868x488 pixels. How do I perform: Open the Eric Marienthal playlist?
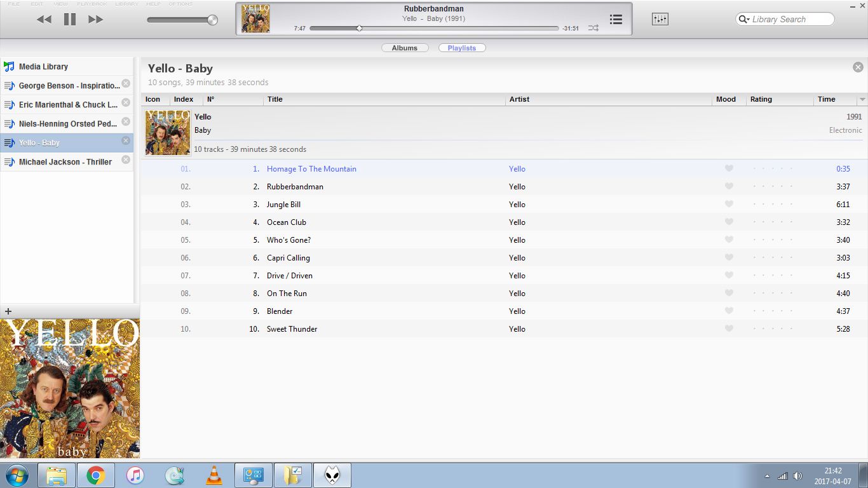(67, 104)
